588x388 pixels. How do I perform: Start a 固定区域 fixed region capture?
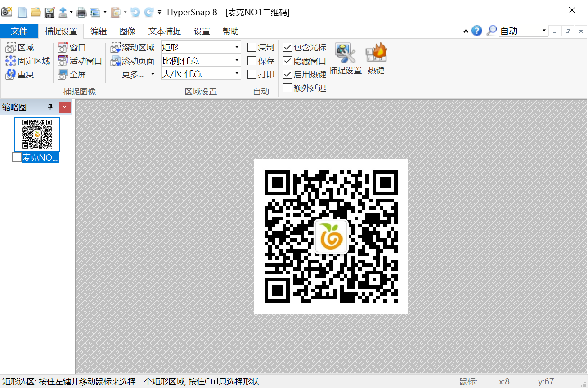(x=28, y=61)
